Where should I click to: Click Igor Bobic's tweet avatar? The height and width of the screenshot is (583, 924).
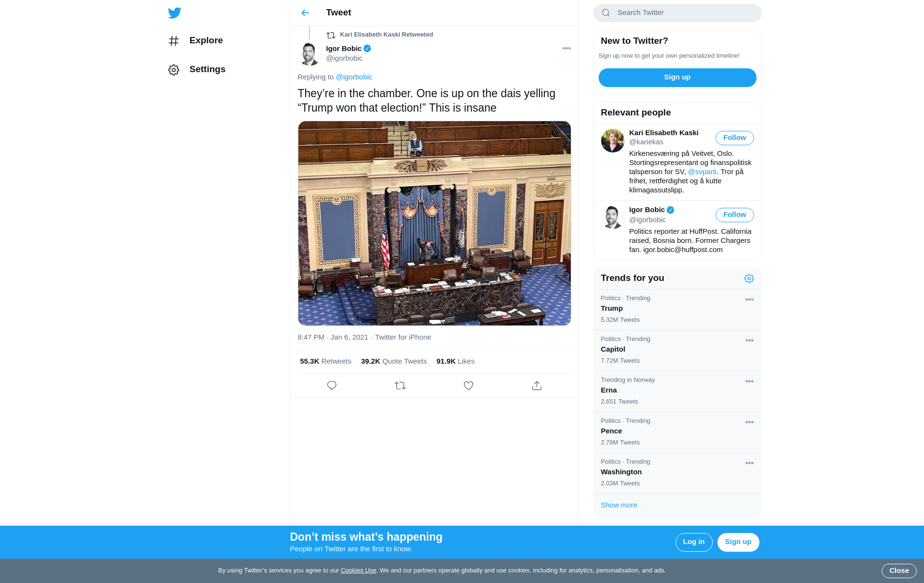[x=309, y=54]
